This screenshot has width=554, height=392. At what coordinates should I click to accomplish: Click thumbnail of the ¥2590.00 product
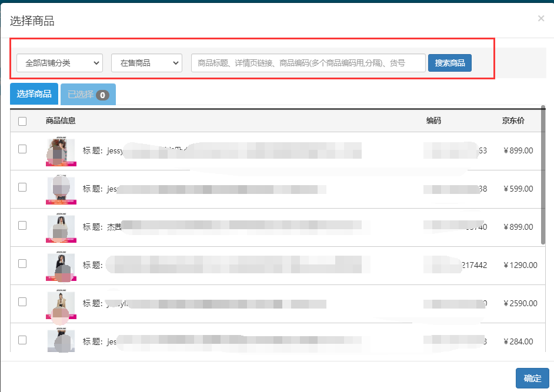pyautogui.click(x=61, y=304)
